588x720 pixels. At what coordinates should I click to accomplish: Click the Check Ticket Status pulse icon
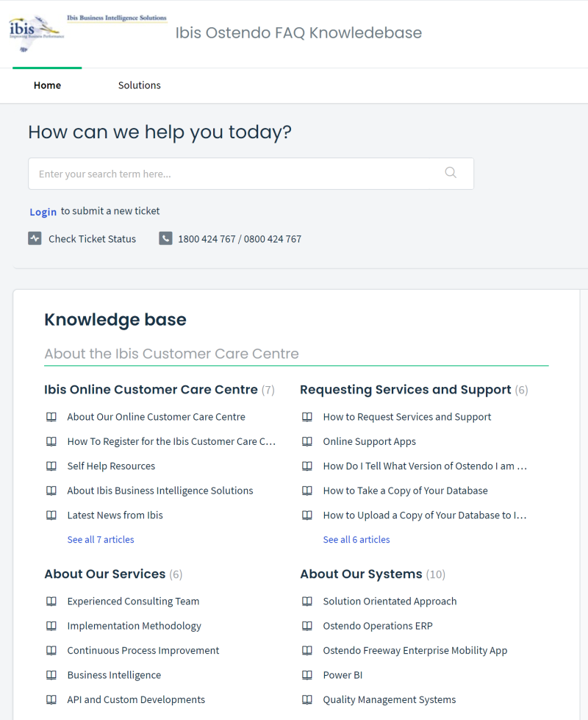coord(35,238)
